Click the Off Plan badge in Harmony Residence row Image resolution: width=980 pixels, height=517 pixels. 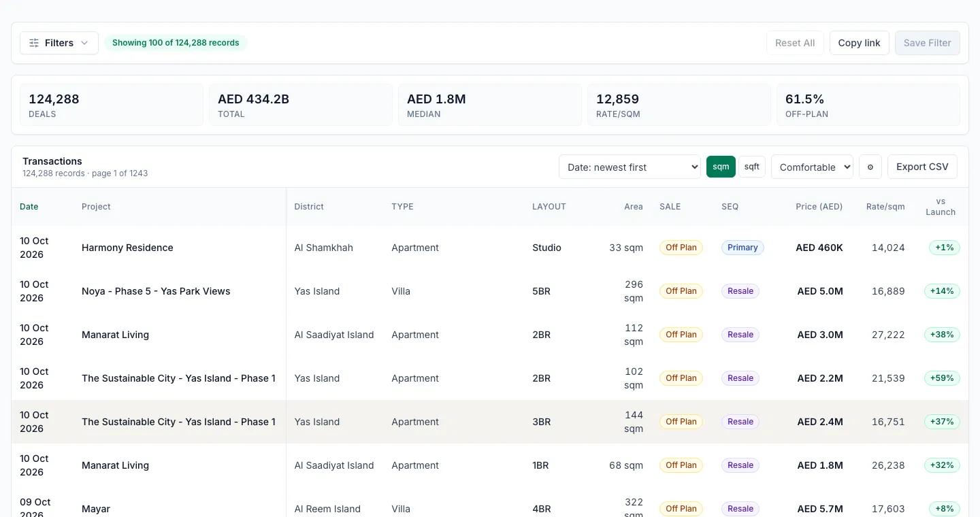(681, 248)
